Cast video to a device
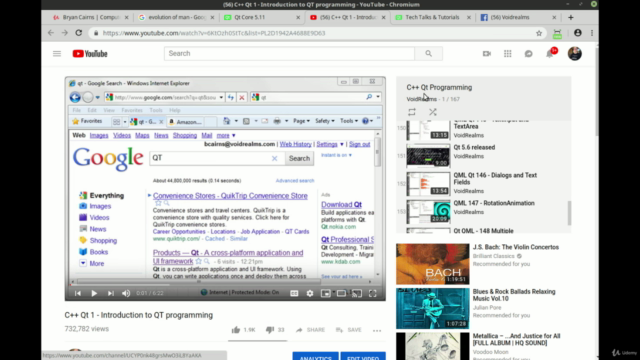The height and width of the screenshot is (360, 640). click(357, 293)
